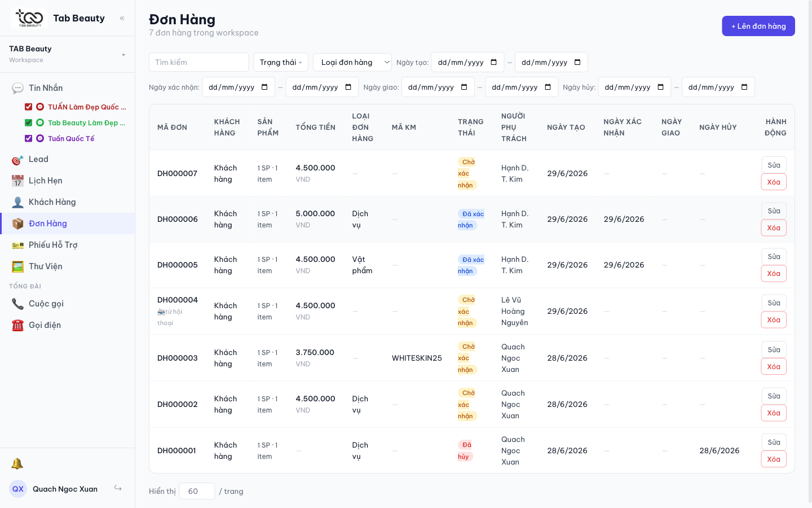The height and width of the screenshot is (508, 812).
Task: Collapse the sidebar with the double-chevron icon
Action: tap(122, 19)
